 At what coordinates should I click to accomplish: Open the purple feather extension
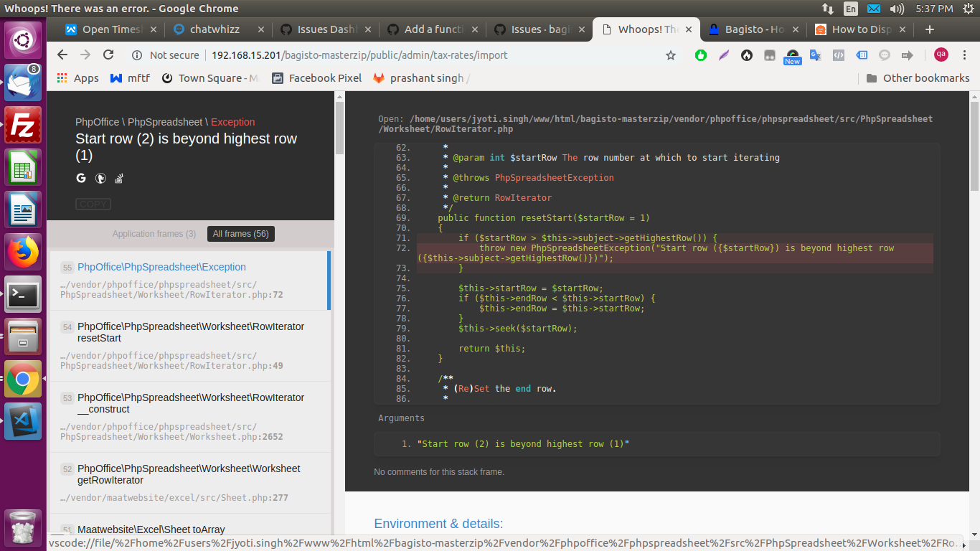point(724,55)
